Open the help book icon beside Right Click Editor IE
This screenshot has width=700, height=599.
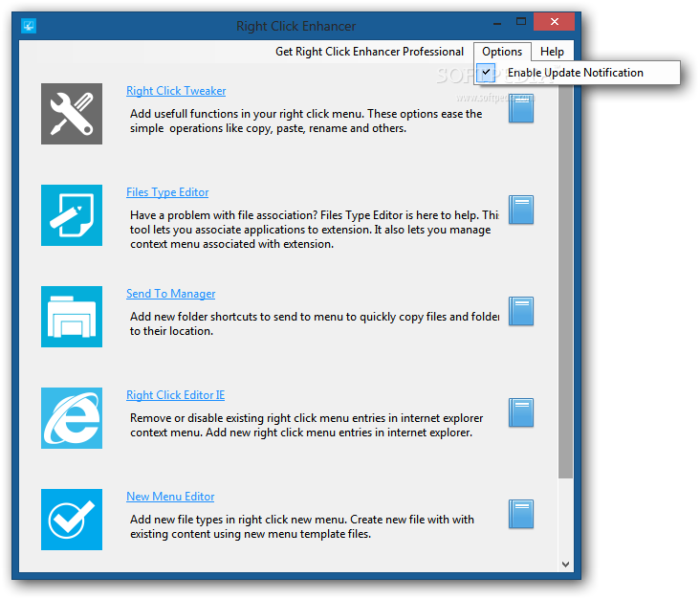521,412
